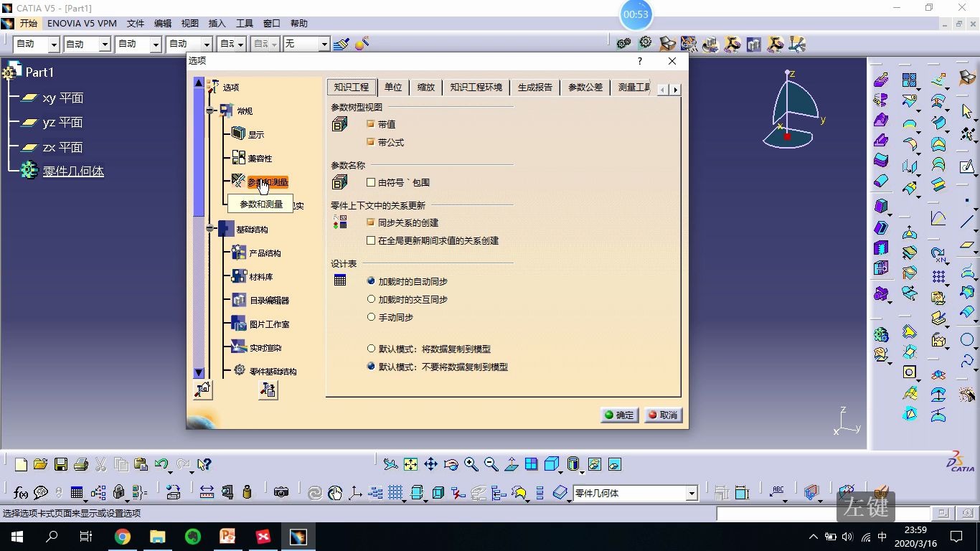Click the Zoom Out magnifier icon

[491, 464]
